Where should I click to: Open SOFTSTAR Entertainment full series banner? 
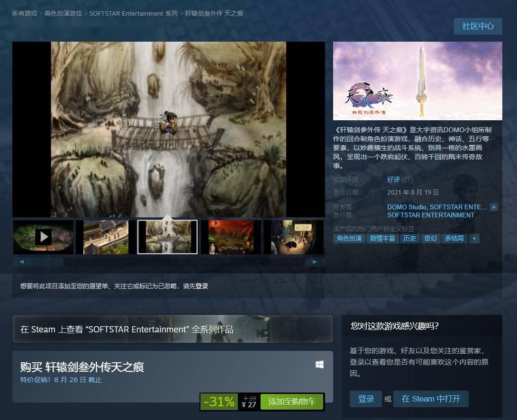(172, 329)
